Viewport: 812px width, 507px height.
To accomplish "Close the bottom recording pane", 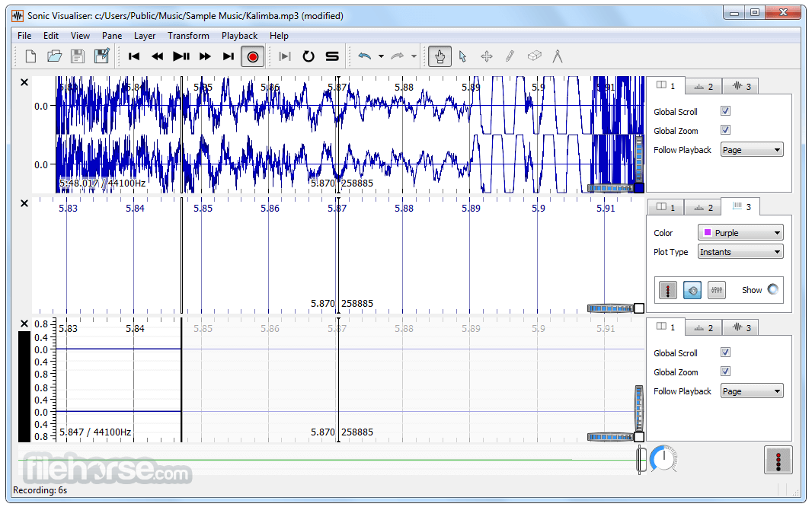I will click(x=24, y=324).
